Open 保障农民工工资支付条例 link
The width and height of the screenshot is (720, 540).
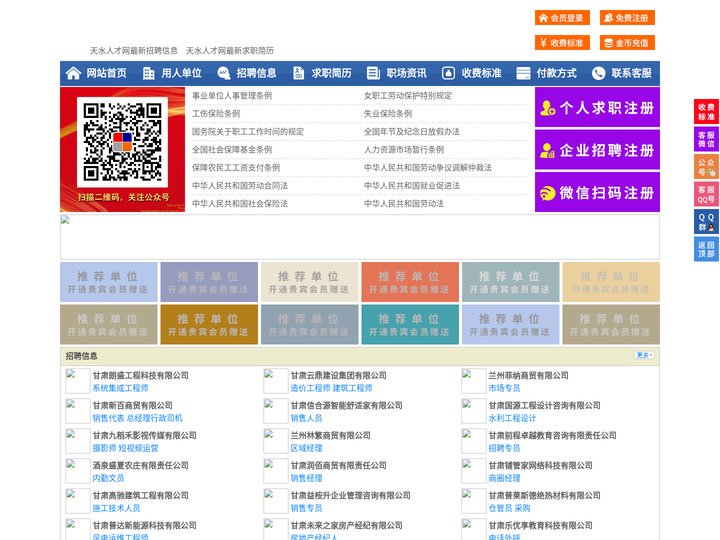236,168
